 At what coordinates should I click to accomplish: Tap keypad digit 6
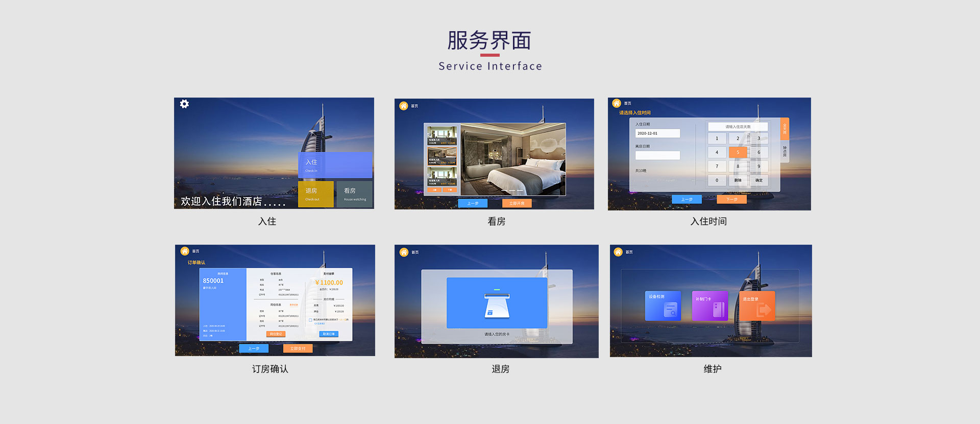pos(759,152)
